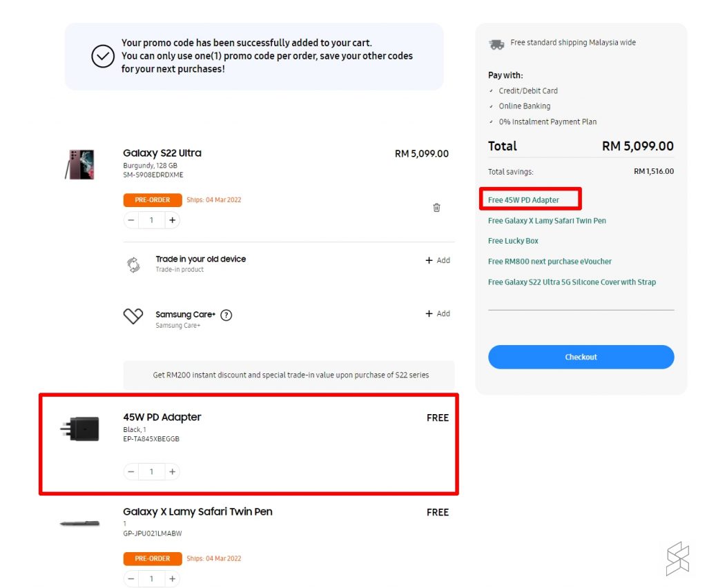The height and width of the screenshot is (588, 707).
Task: Open Free RM800 next purchase eVoucher link
Action: pos(550,262)
